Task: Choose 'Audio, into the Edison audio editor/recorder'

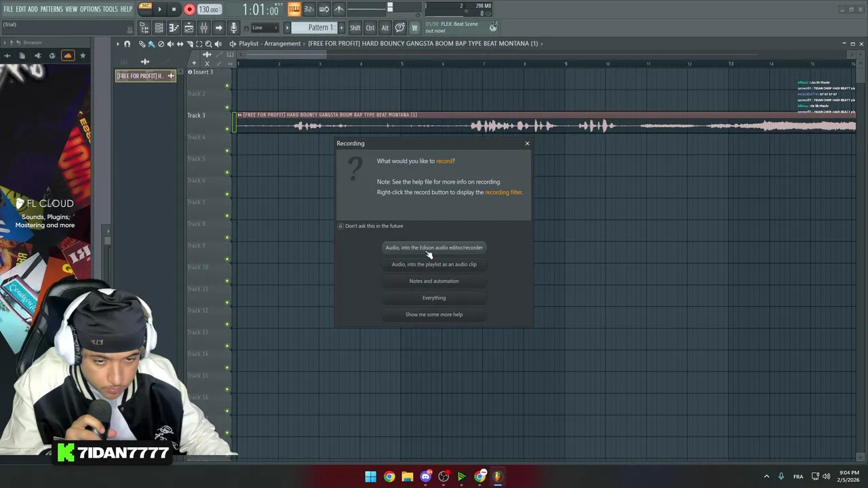Action: point(434,247)
